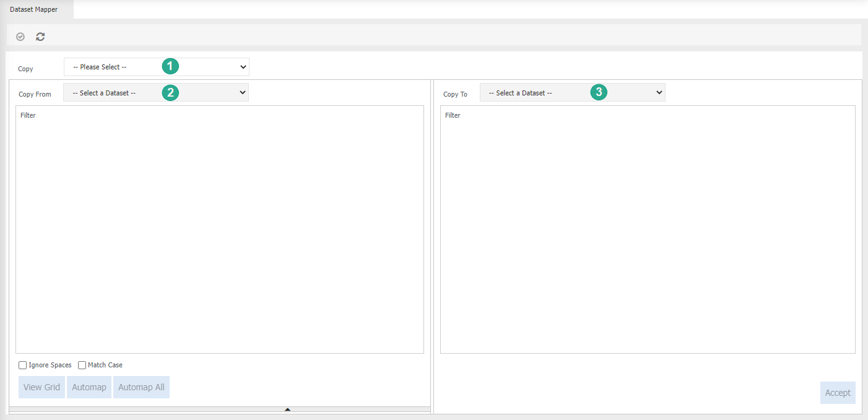Viewport: 868px width, 420px height.
Task: Enable the Match Case checkbox
Action: tap(82, 365)
